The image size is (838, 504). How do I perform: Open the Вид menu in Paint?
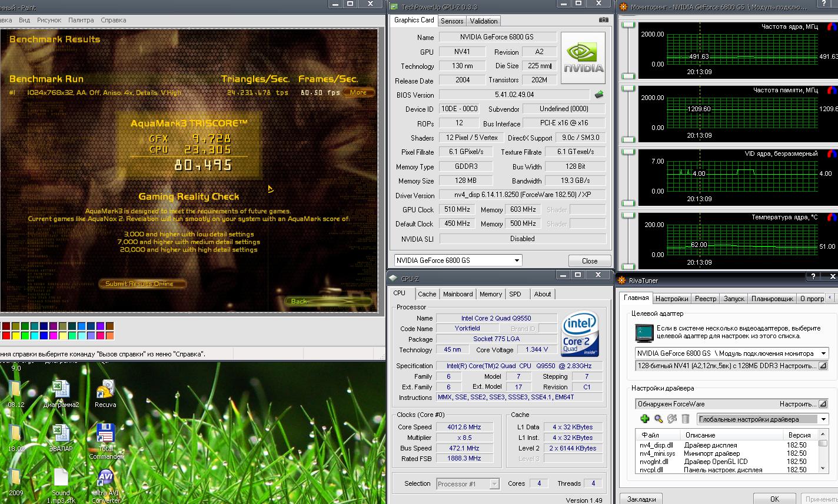tap(24, 20)
